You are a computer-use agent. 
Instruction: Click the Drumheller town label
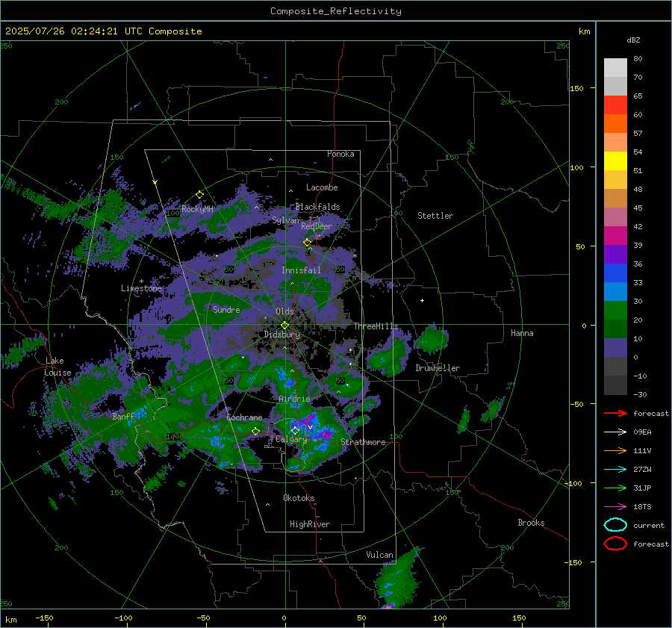tap(438, 368)
